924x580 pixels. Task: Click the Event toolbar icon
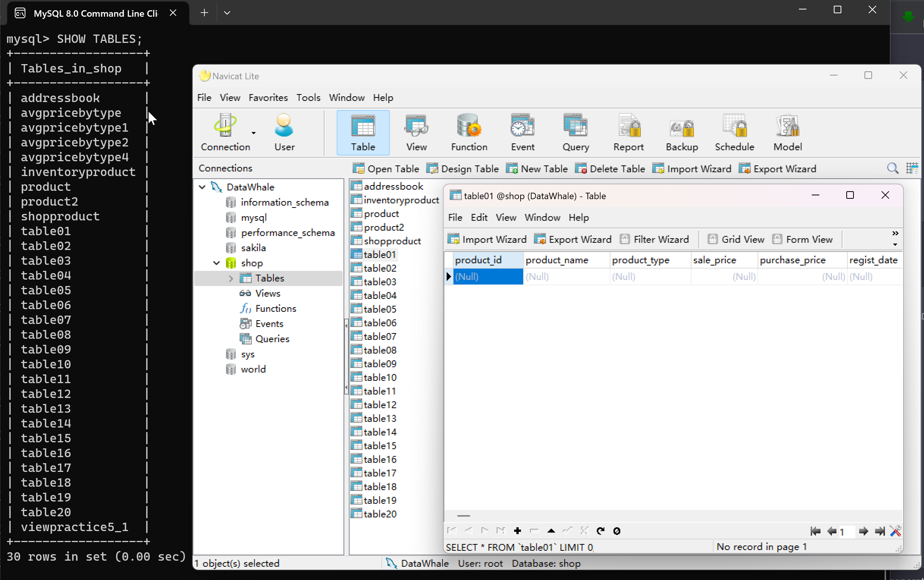coord(522,132)
